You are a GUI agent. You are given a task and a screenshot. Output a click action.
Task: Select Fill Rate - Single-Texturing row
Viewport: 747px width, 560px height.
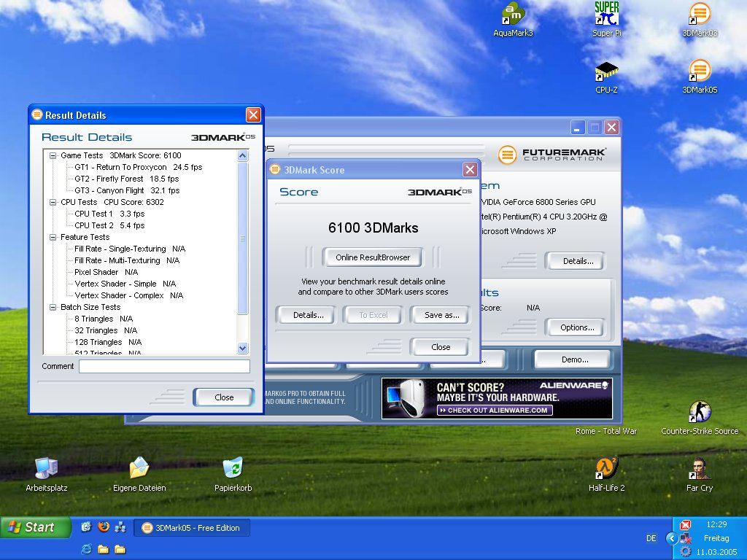[130, 249]
